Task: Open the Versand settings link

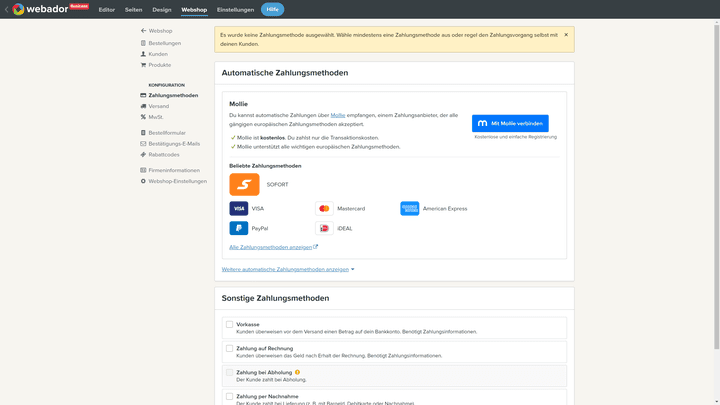Action: tap(158, 106)
